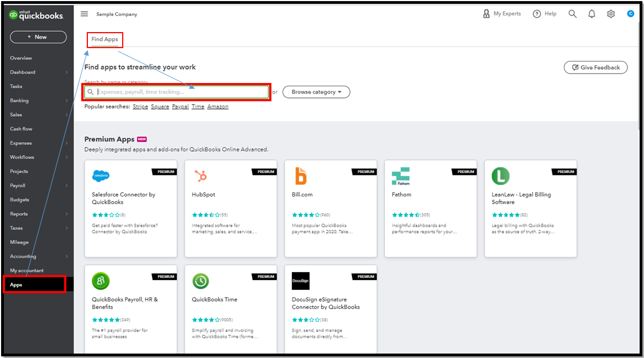
Task: Expand the Reports sidebar submenu
Action: (x=66, y=214)
